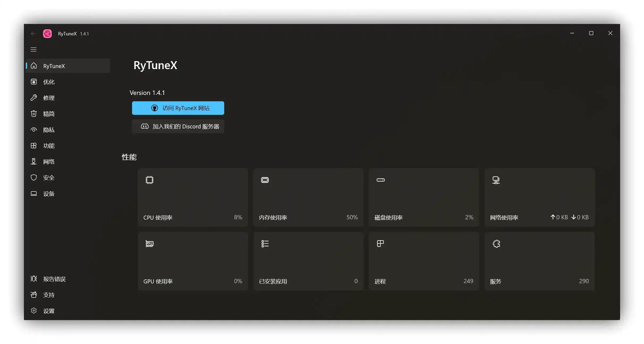This screenshot has height=344, width=644.
Task: Click the 进程 label text
Action: [x=380, y=281]
